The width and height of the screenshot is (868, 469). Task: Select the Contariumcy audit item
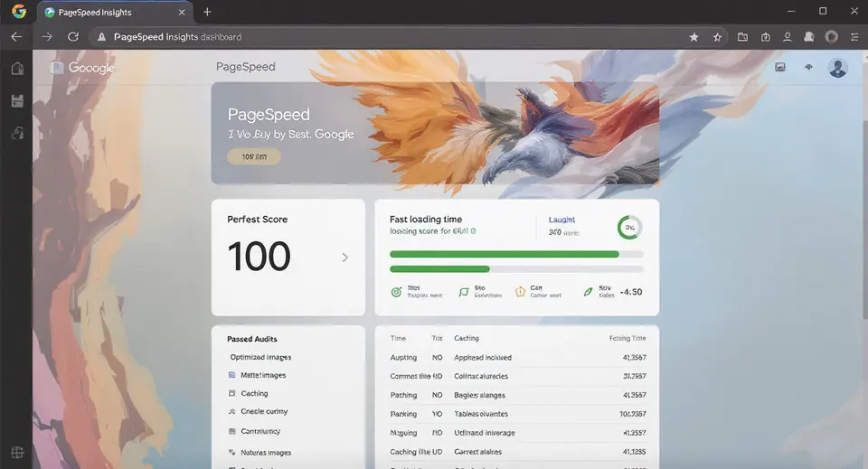tap(260, 431)
